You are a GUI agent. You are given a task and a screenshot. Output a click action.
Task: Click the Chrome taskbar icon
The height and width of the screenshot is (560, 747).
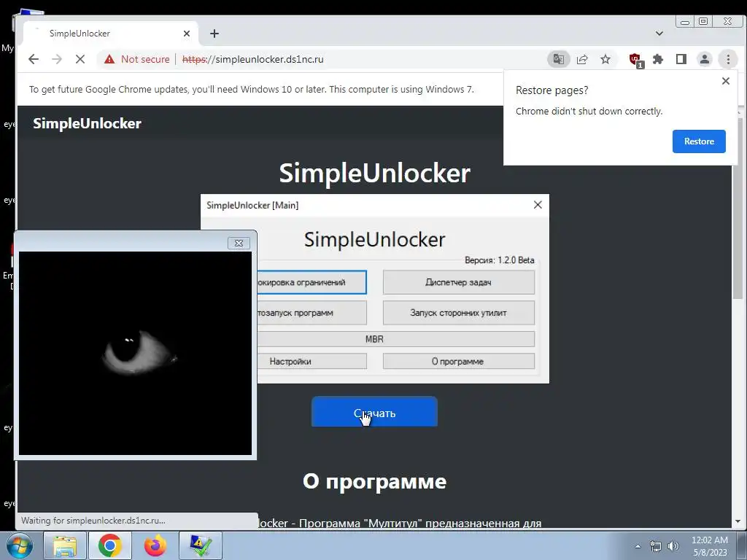pyautogui.click(x=109, y=545)
